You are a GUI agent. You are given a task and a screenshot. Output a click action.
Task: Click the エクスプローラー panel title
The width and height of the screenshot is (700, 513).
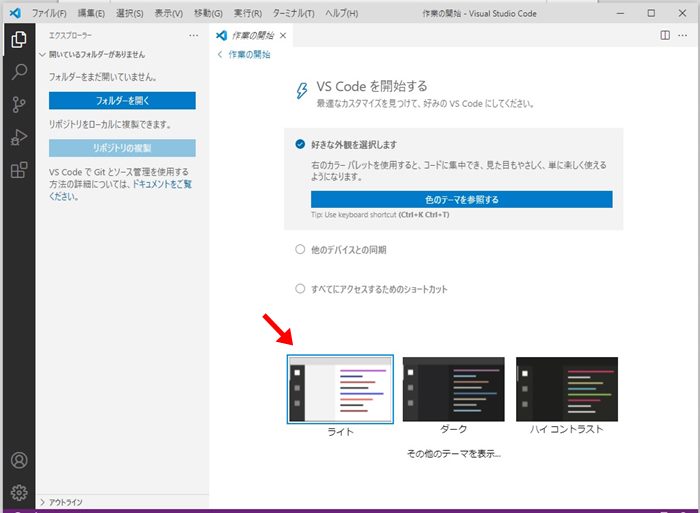coord(70,35)
